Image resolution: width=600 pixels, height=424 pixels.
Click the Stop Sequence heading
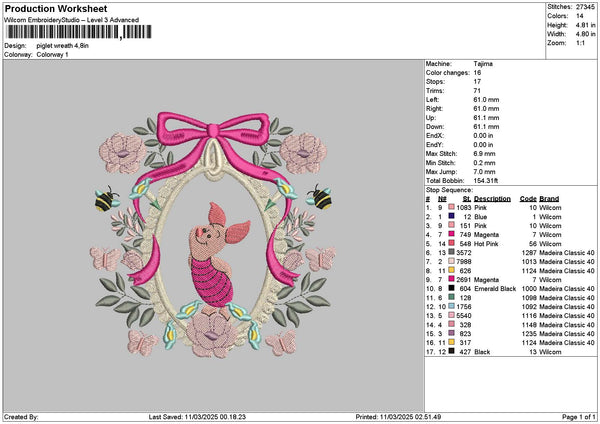[x=449, y=190]
